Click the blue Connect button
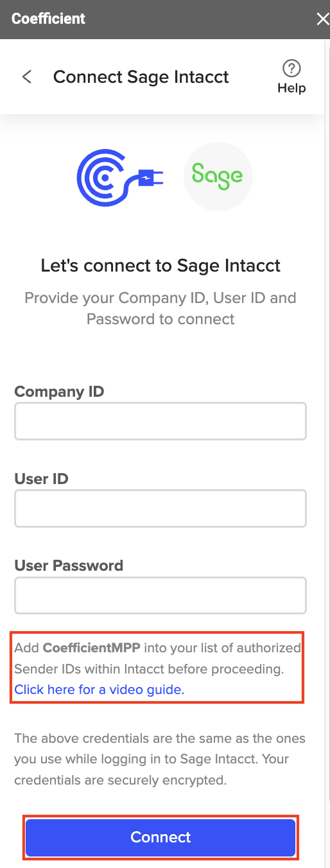This screenshot has width=330, height=868. (x=161, y=837)
